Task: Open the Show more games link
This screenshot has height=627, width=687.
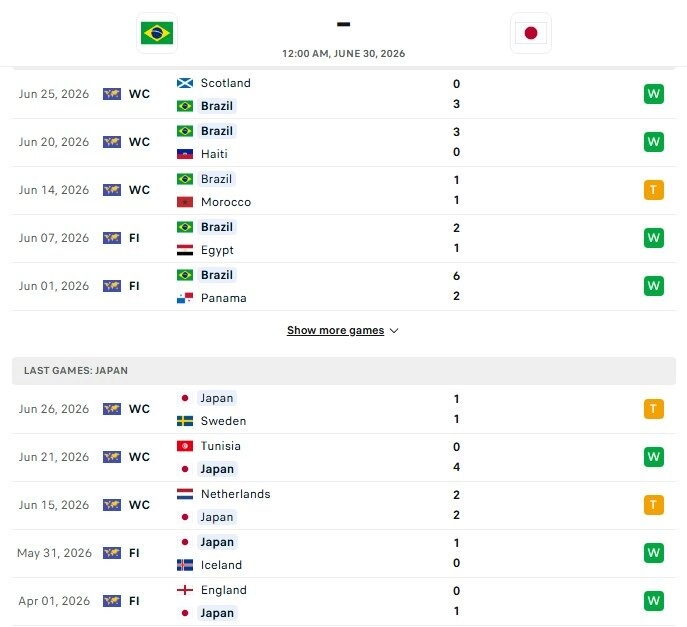Action: click(335, 330)
